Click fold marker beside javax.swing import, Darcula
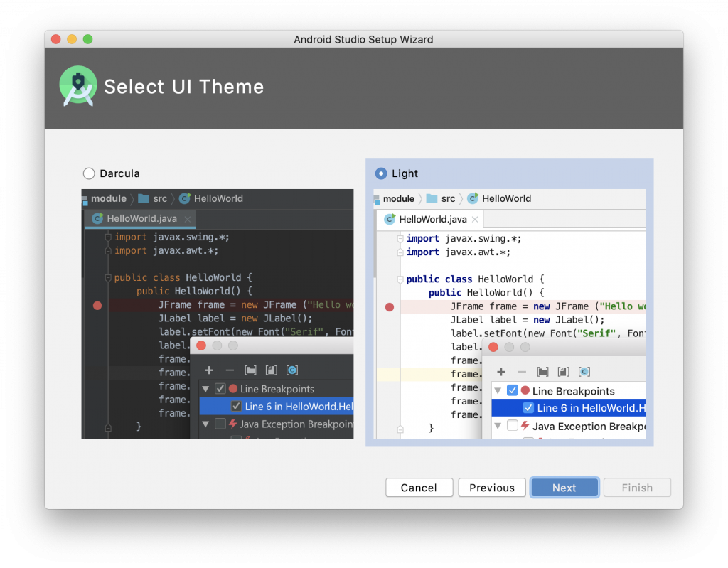 point(108,237)
